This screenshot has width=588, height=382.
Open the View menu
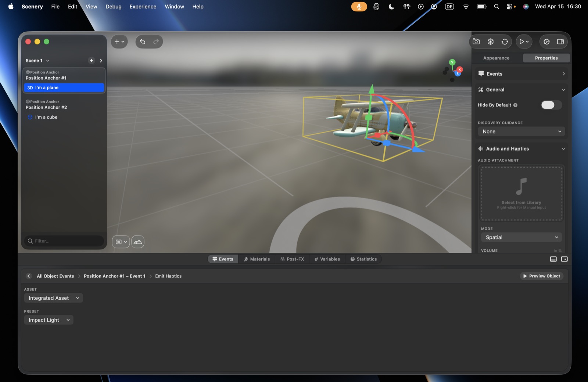click(x=91, y=7)
